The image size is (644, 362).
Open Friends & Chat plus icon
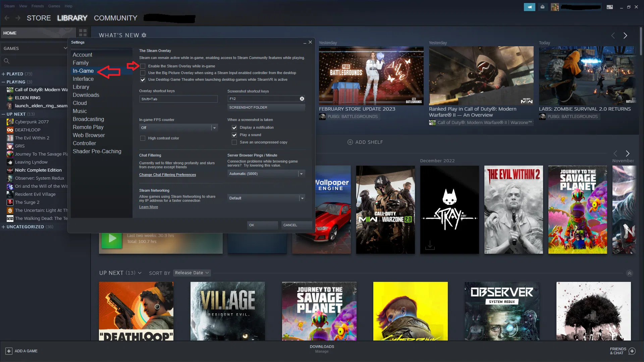coord(632,351)
